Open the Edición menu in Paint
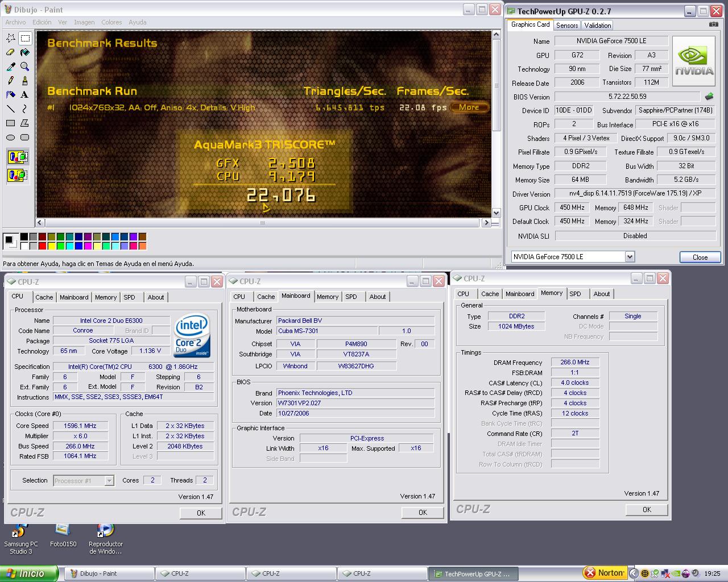 click(x=42, y=22)
